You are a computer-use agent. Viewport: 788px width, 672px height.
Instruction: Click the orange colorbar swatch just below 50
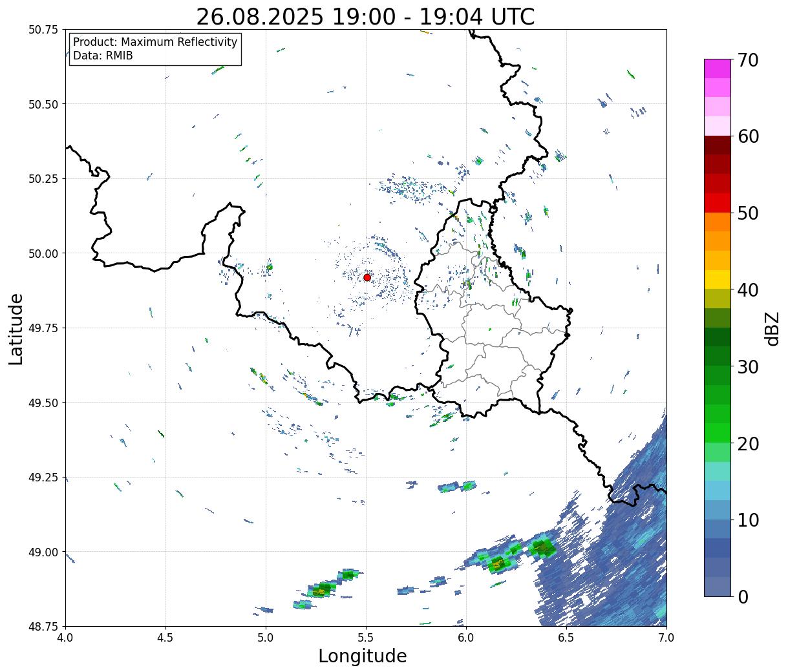click(718, 222)
